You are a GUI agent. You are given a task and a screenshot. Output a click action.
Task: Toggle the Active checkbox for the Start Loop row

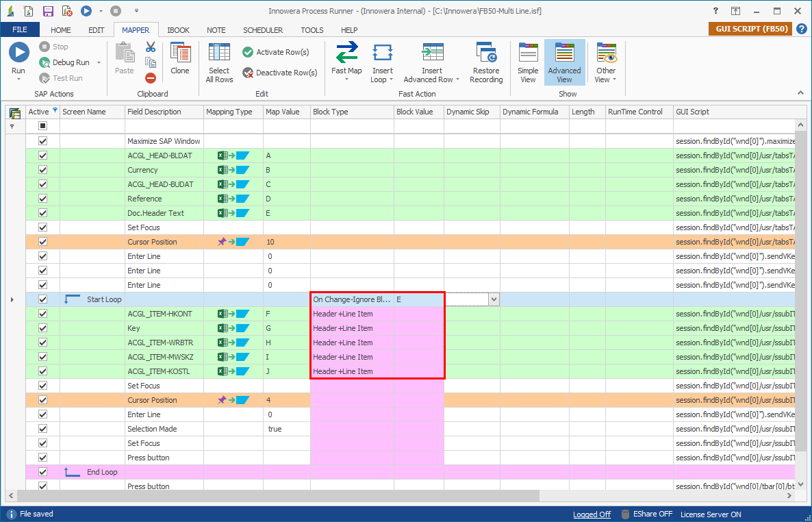tap(43, 299)
